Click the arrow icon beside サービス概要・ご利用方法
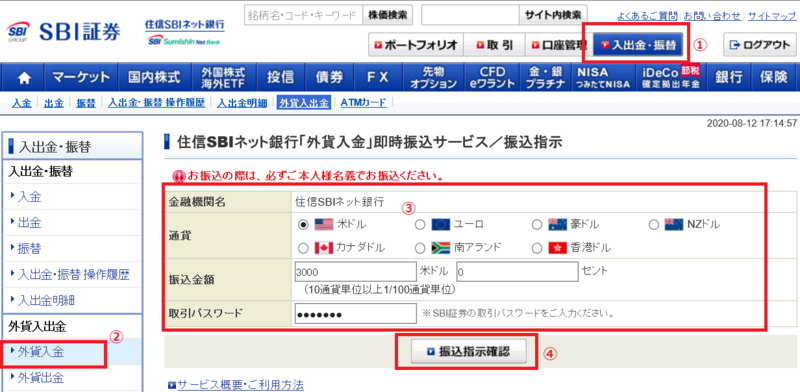Viewport: 800px width, 392px height. 171,385
